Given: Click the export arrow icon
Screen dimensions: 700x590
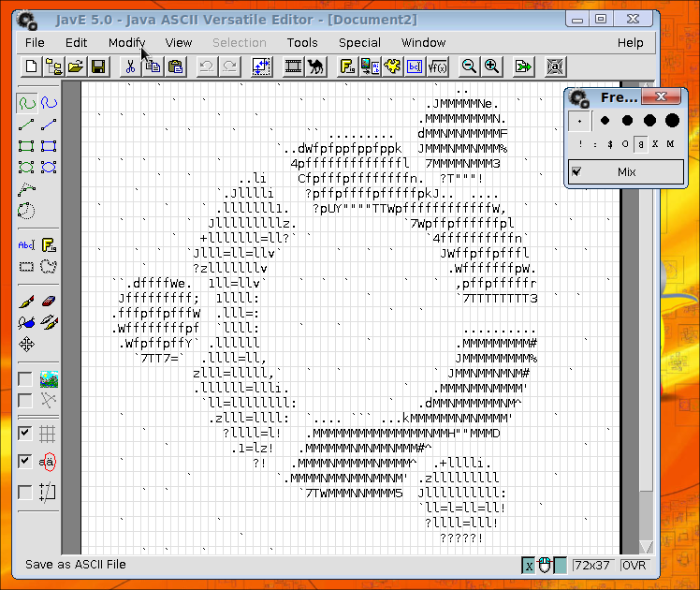Looking at the screenshot, I should (x=523, y=67).
